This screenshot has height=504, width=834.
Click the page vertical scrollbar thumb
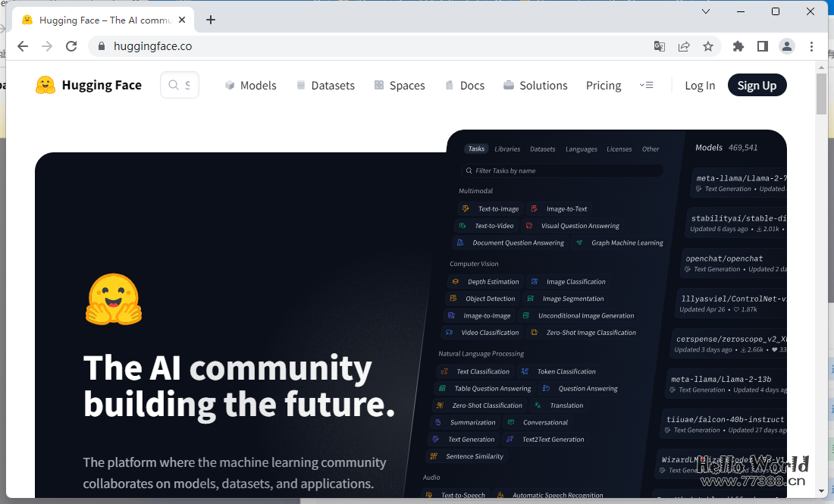(x=821, y=94)
